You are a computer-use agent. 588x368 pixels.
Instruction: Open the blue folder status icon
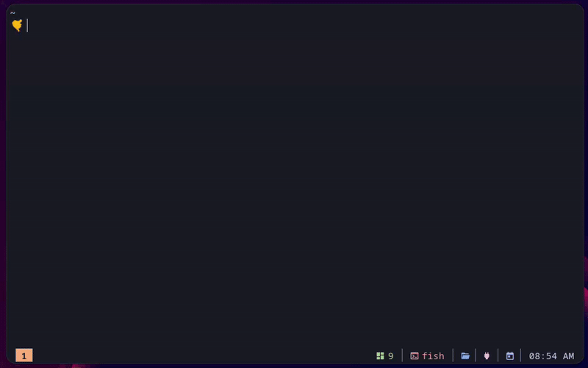[x=465, y=356]
